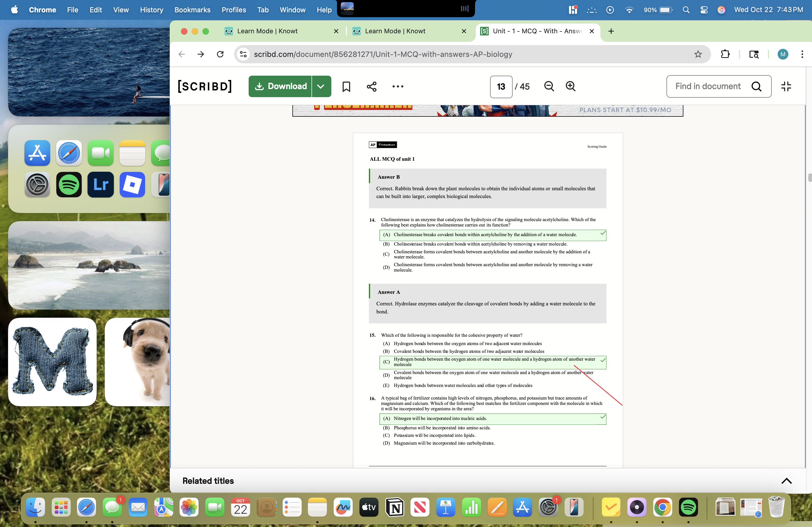Open the three-dot more options menu
Viewport: 812px width, 527px height.
397,87
